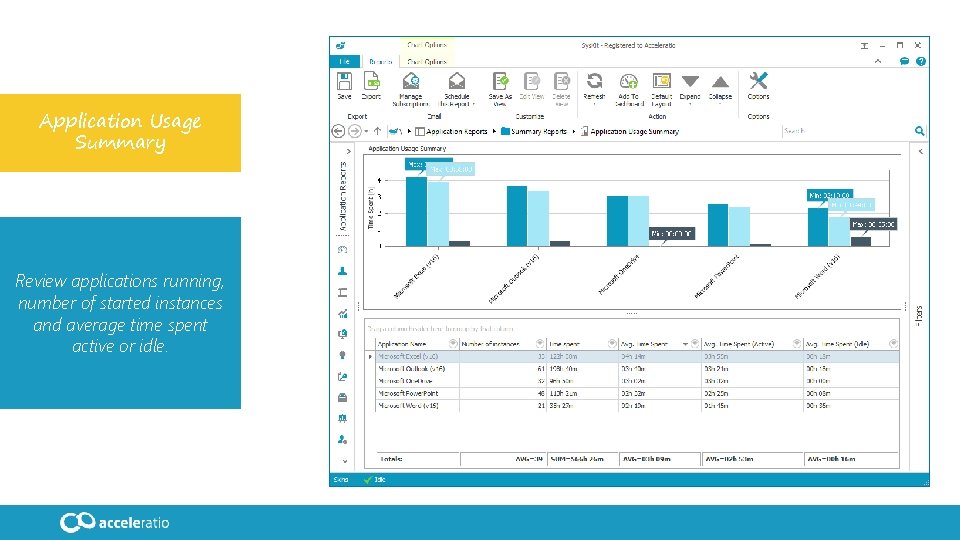
Task: Expand the Filters panel chevron on the right
Action: tap(920, 151)
